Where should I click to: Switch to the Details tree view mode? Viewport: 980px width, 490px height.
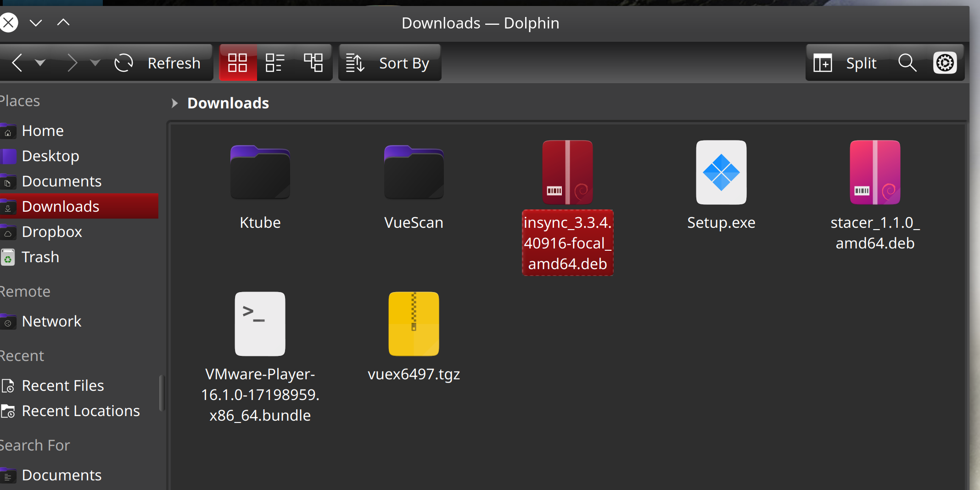314,62
